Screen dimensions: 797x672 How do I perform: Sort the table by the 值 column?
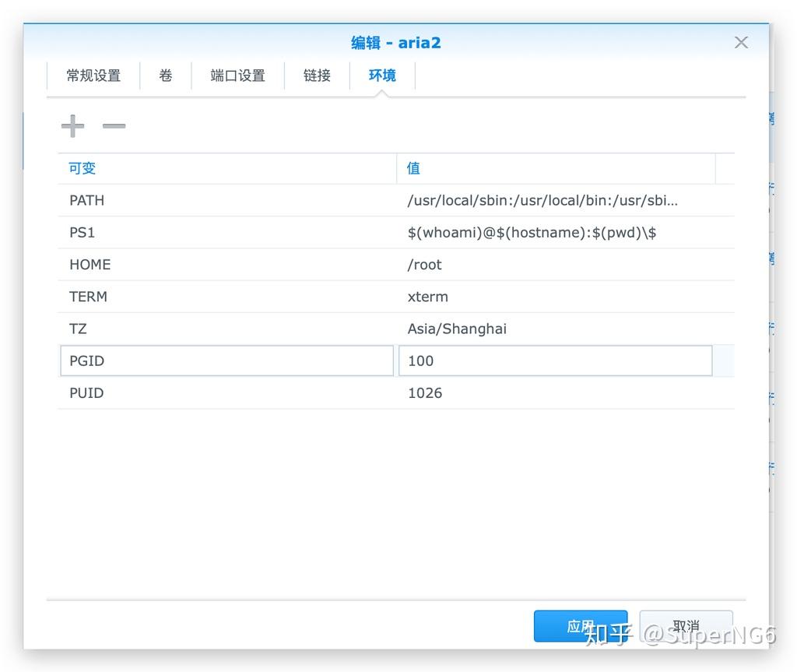click(x=412, y=168)
